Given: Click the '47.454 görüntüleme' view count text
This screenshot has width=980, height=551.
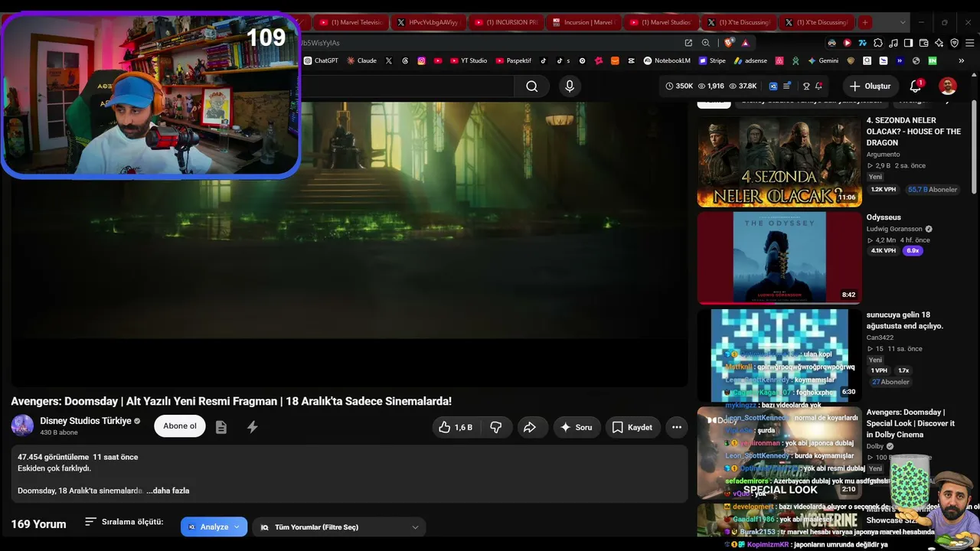Looking at the screenshot, I should [x=54, y=457].
